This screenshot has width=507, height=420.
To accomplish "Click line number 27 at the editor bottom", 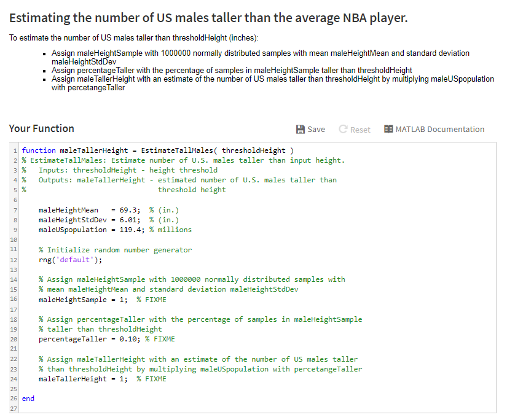I will pos(14,409).
